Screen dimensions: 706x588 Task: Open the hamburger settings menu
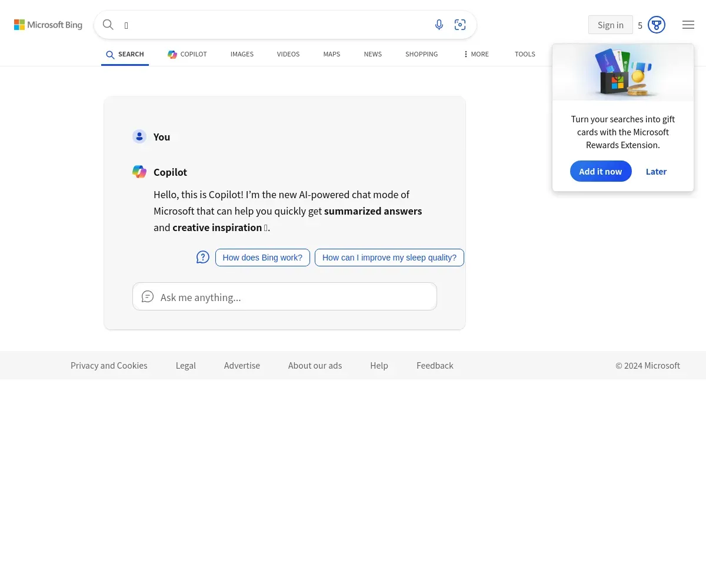(688, 25)
